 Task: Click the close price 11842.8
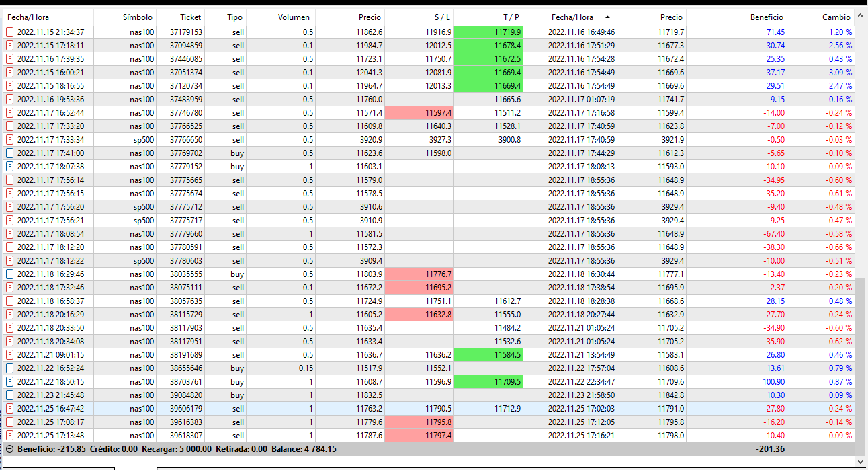[671, 395]
